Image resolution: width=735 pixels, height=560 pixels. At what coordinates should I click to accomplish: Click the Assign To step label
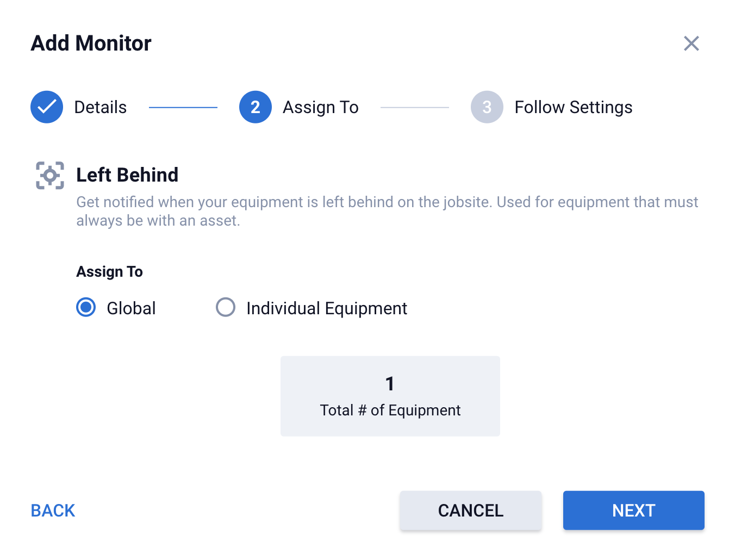(320, 107)
